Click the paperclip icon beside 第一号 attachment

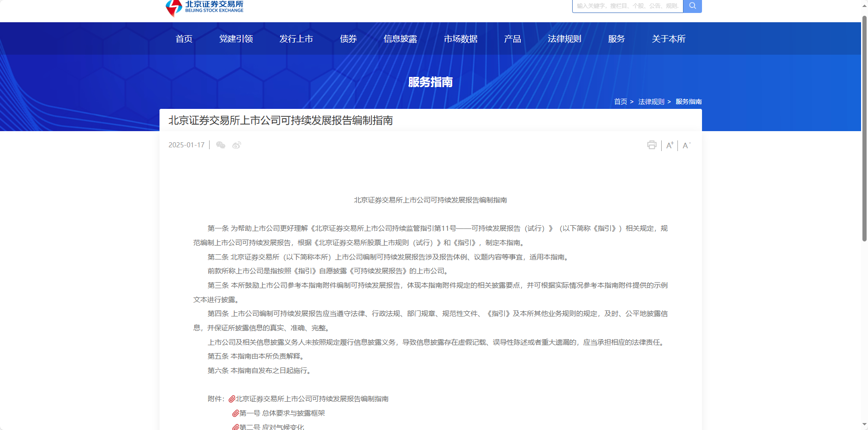click(x=236, y=413)
